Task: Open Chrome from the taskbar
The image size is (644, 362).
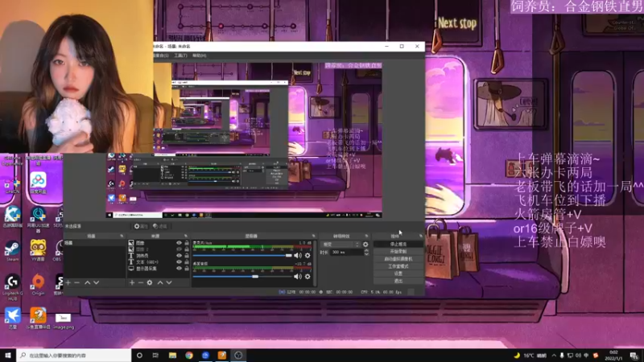Action: (x=189, y=355)
